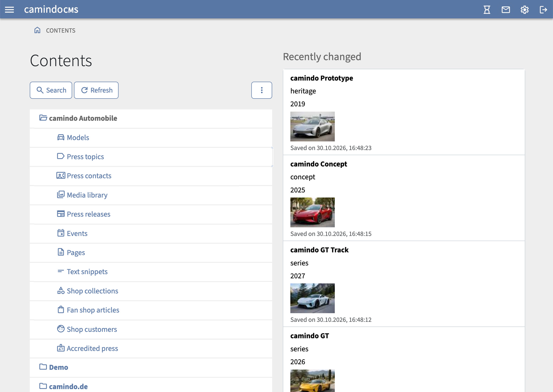Click the badge icon beside Accredited press
Image resolution: width=553 pixels, height=392 pixels.
(x=61, y=348)
